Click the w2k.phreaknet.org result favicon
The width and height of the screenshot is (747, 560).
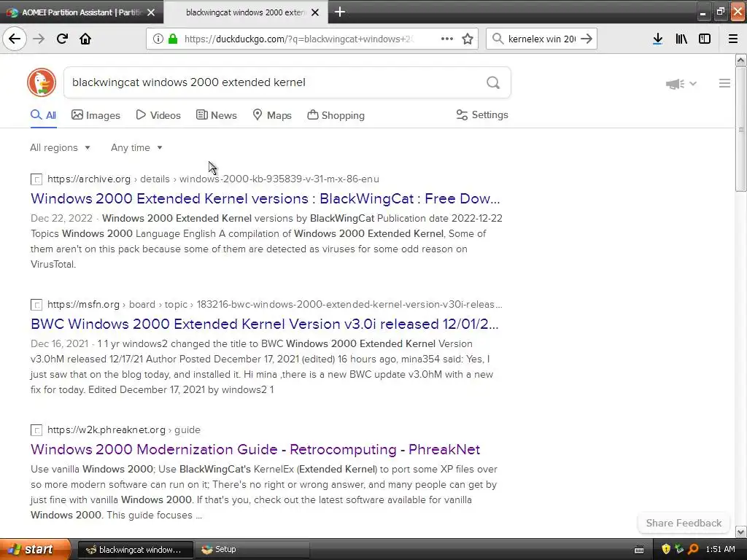tap(36, 430)
